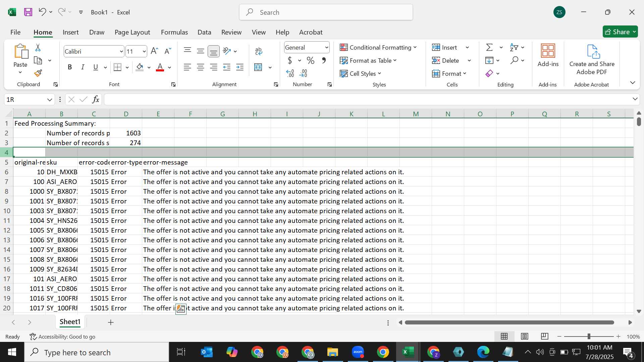Toggle Bold formatting
This screenshot has width=644, height=362.
pyautogui.click(x=70, y=67)
